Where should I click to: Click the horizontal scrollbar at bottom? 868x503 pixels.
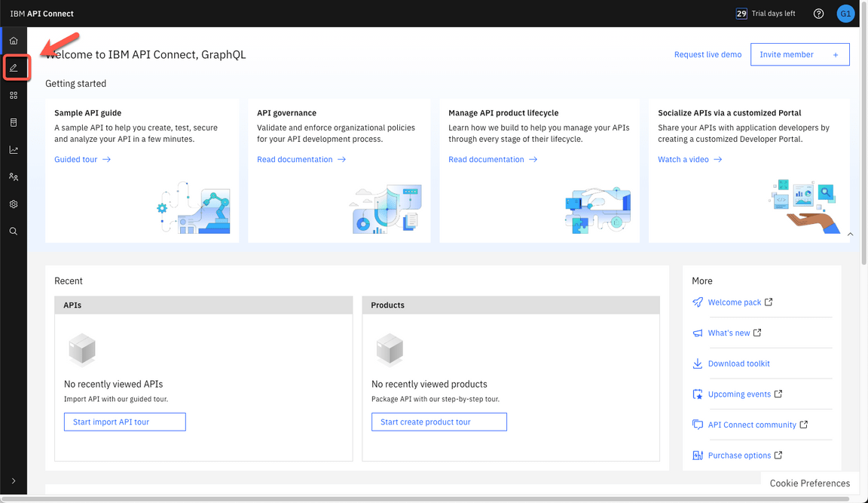[425, 499]
